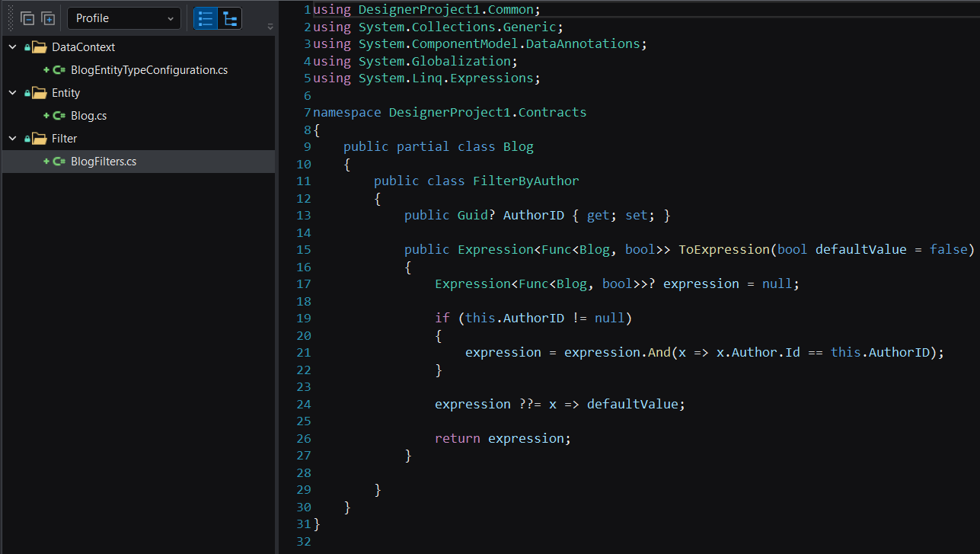Click 'System.ComponentModel.DataAnnotations' using text
This screenshot has height=554, width=980.
point(500,44)
